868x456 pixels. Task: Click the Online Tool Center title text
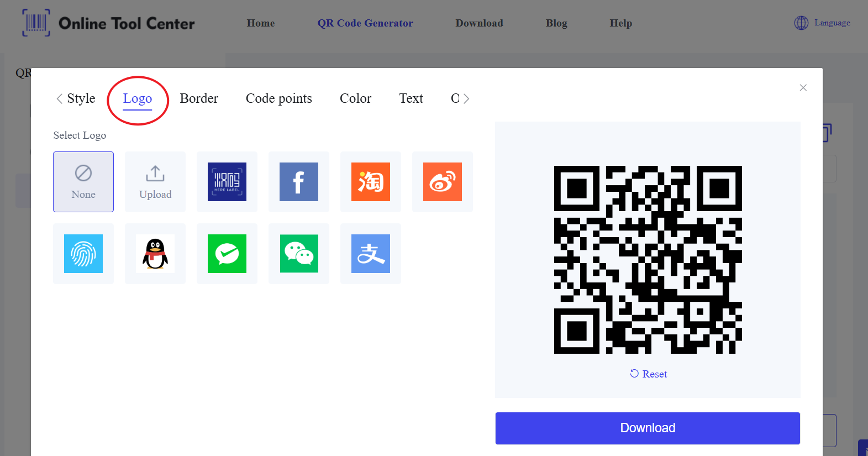[127, 23]
